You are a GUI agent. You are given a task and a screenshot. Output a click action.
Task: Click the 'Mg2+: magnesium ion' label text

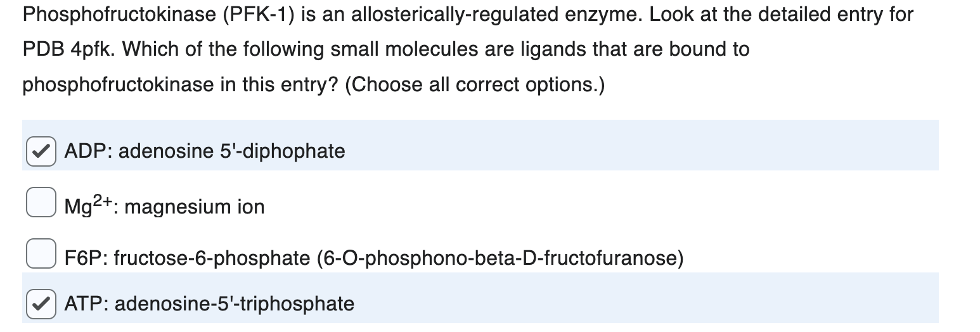(164, 205)
